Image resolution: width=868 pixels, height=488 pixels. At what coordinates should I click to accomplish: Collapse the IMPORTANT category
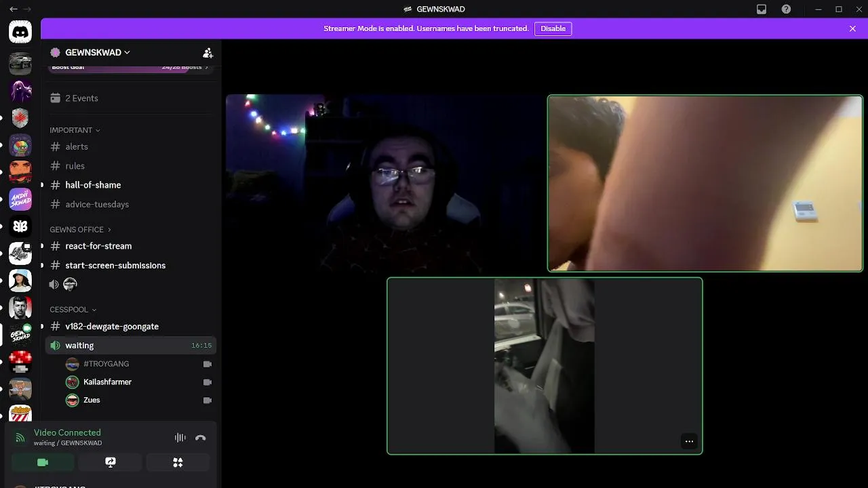tap(75, 130)
